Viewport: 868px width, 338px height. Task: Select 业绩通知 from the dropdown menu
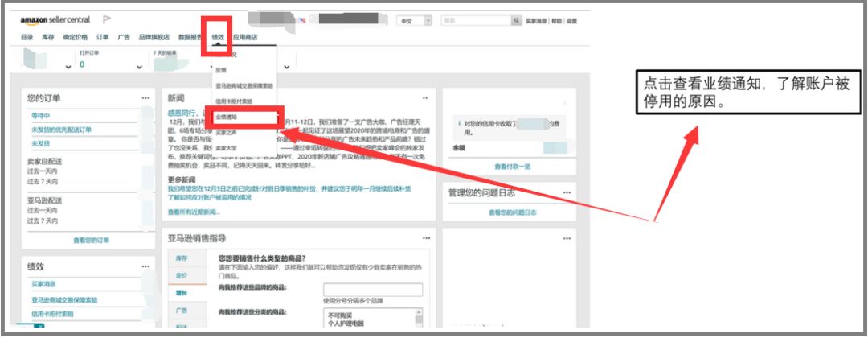pyautogui.click(x=227, y=117)
